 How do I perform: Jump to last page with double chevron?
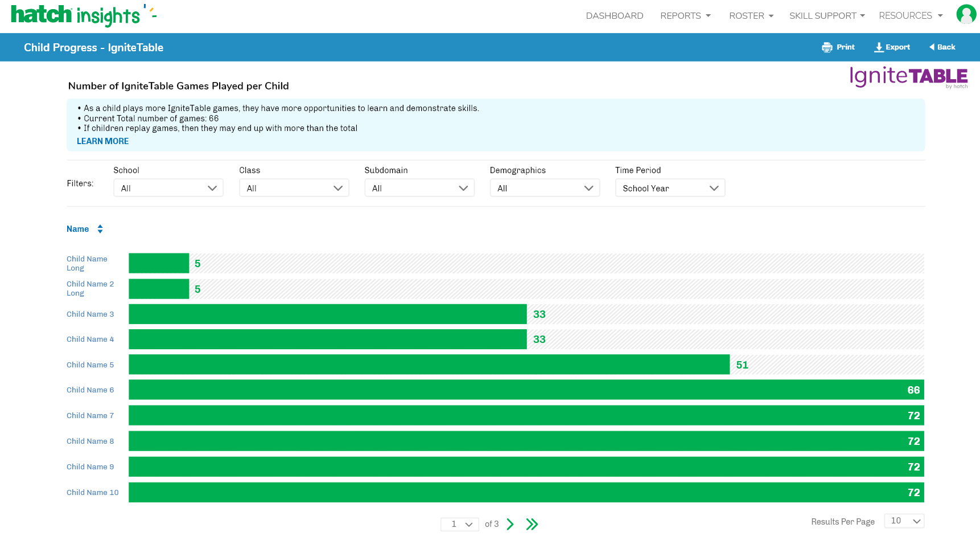[x=532, y=524]
